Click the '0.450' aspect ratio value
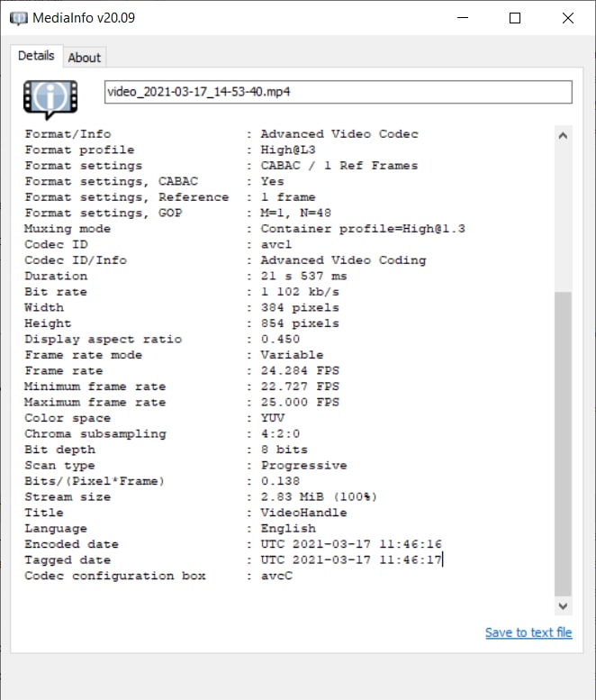Image resolution: width=596 pixels, height=700 pixels. (x=280, y=340)
